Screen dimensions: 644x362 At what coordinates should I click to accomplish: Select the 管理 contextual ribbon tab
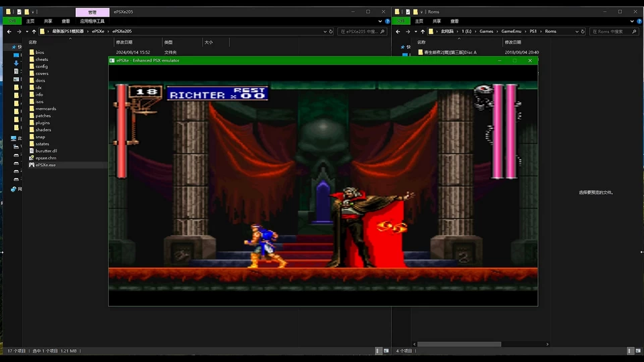point(93,12)
